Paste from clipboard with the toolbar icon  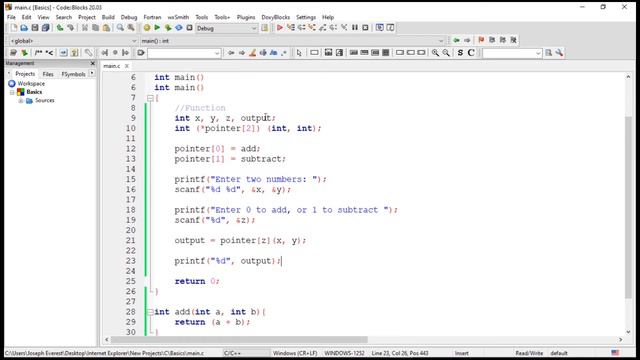point(106,28)
